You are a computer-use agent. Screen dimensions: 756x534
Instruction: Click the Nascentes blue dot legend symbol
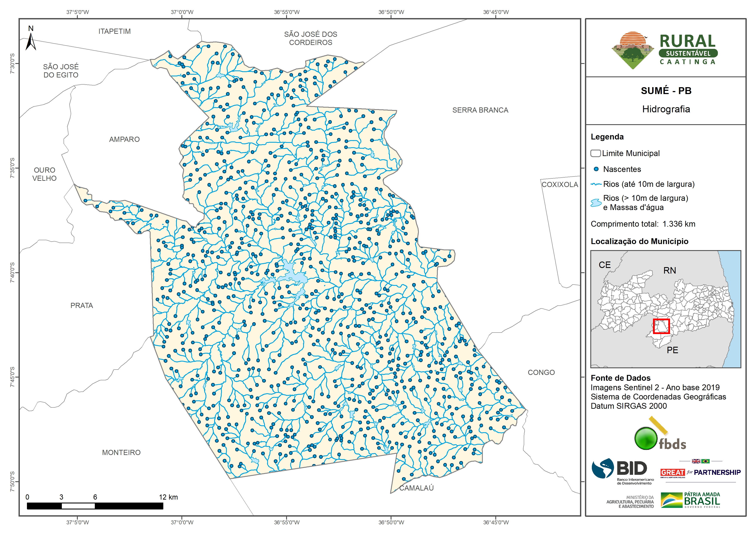[596, 169]
